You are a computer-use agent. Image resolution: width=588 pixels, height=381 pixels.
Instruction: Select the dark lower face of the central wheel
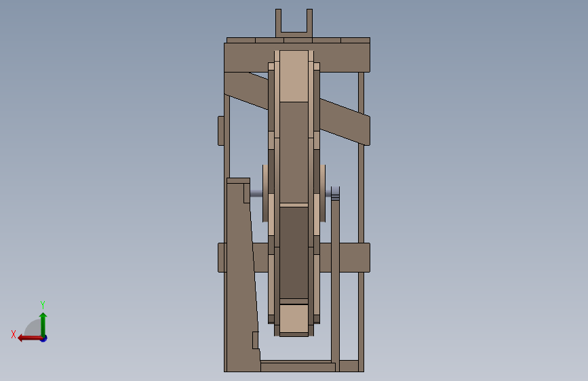[x=294, y=253]
